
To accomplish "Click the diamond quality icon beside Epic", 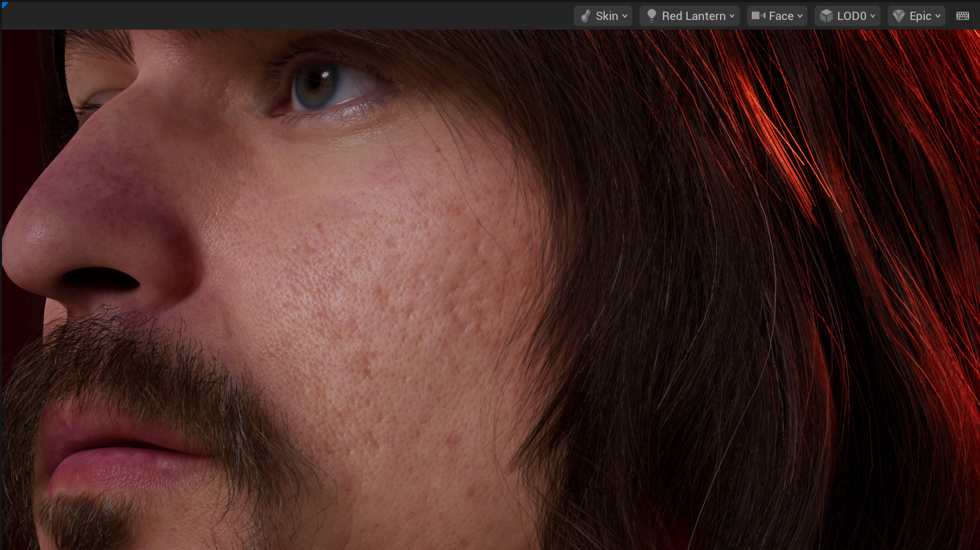I will tap(899, 16).
